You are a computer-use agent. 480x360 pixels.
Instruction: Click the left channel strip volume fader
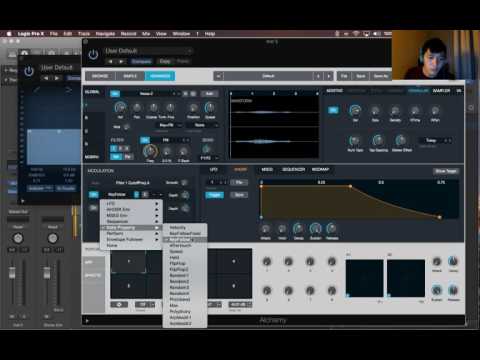(x=12, y=272)
